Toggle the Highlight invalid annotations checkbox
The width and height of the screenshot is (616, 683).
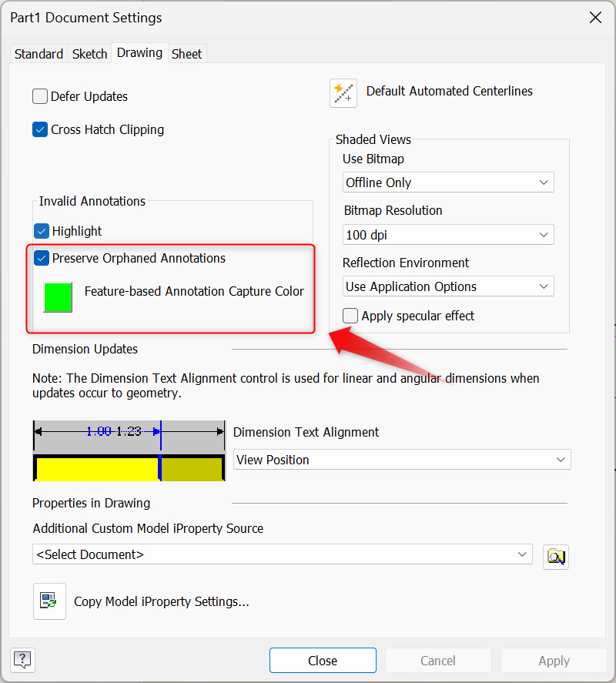(x=42, y=231)
